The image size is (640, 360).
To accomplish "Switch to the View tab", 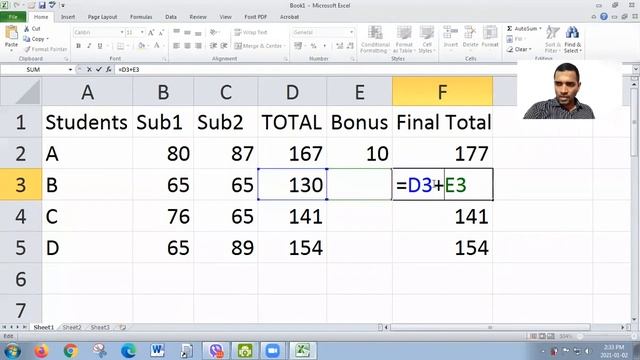I will [x=225, y=17].
